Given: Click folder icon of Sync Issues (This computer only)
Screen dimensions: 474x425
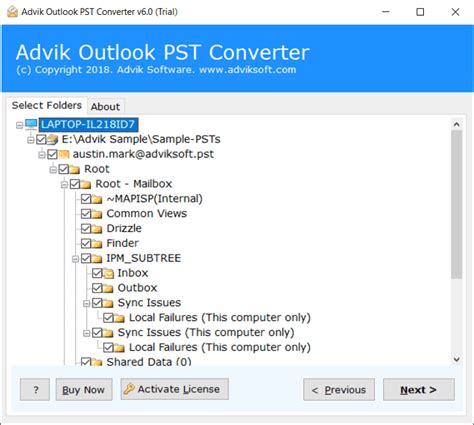Looking at the screenshot, I should tap(108, 333).
